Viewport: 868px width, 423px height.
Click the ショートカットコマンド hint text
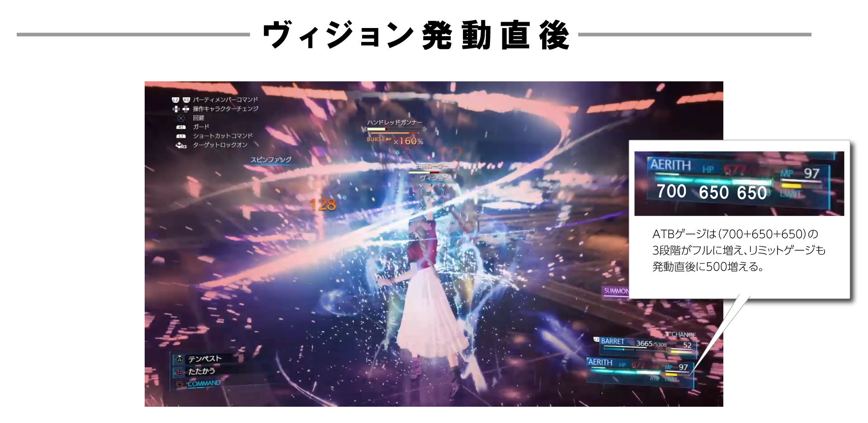223,136
